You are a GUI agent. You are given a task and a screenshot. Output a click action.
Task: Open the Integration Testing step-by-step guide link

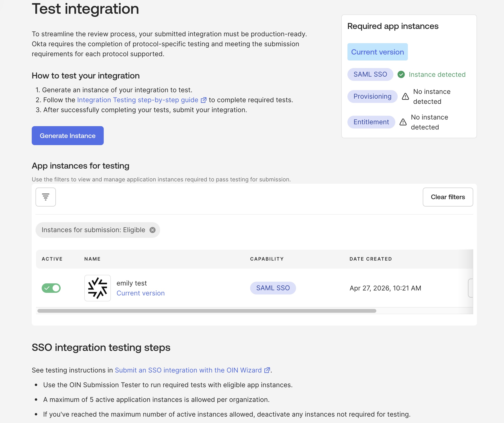pyautogui.click(x=138, y=100)
